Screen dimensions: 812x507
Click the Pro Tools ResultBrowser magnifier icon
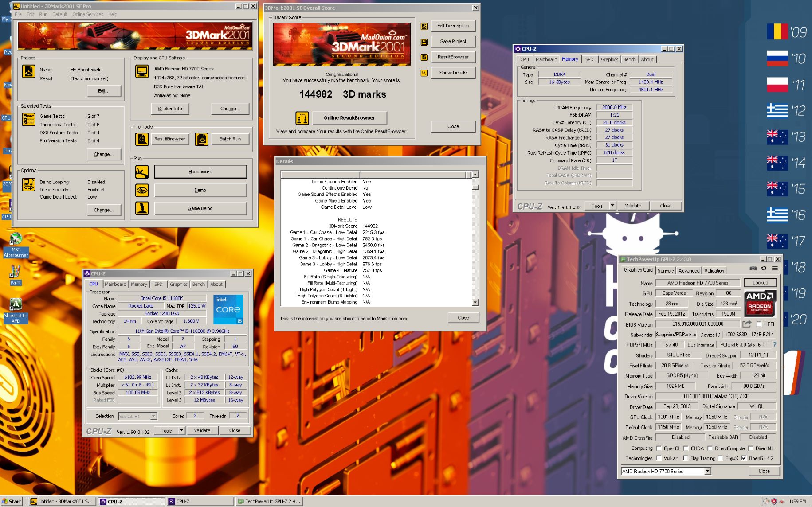(x=142, y=139)
